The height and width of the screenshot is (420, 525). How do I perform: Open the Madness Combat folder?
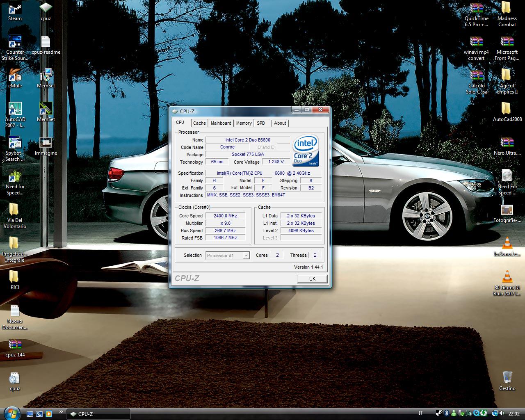[x=507, y=14]
